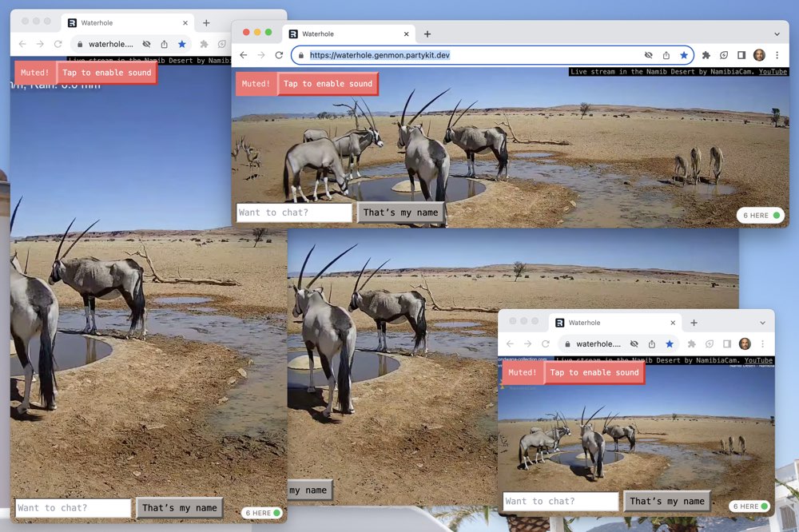Viewport: 799px width, 532px height.
Task: Click the 6 HERE badge in the left window
Action: (x=262, y=513)
